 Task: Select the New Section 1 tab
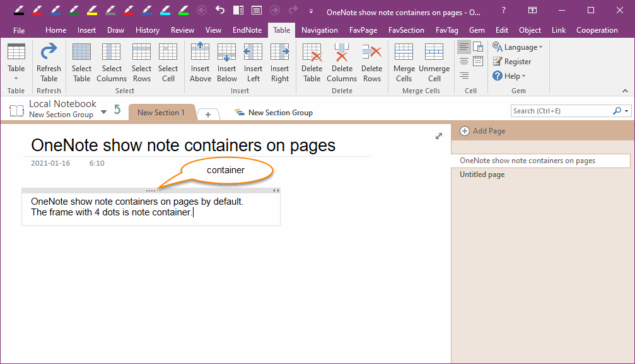161,113
